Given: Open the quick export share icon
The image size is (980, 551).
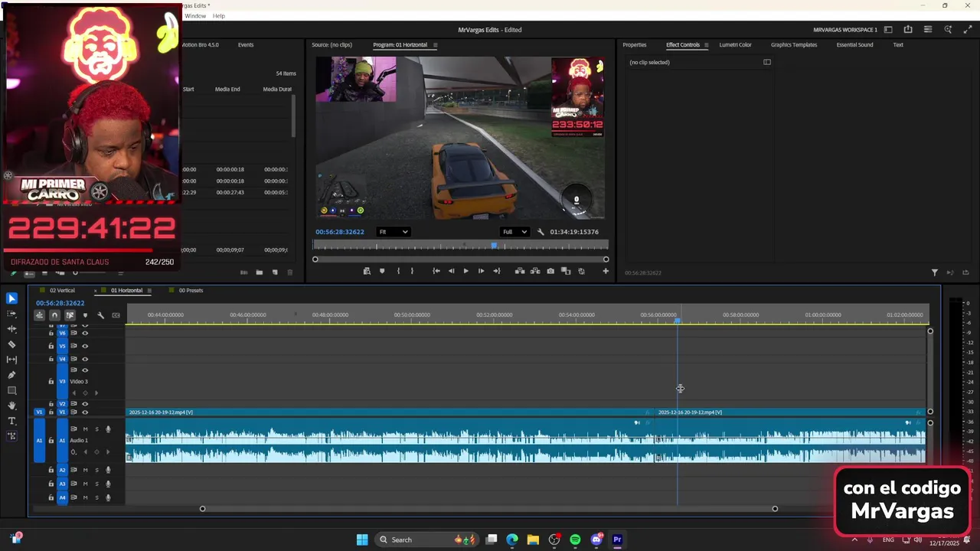Looking at the screenshot, I should (908, 30).
